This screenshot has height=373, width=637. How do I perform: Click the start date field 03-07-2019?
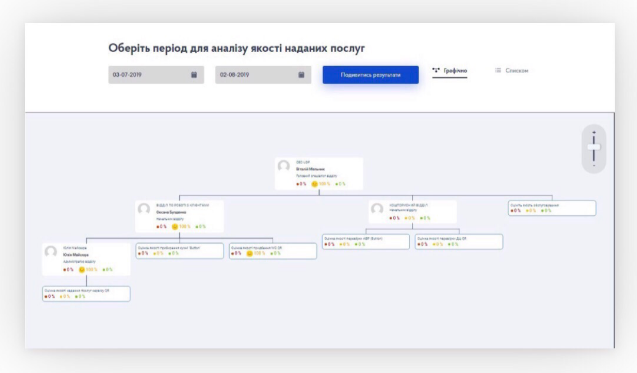point(156,75)
